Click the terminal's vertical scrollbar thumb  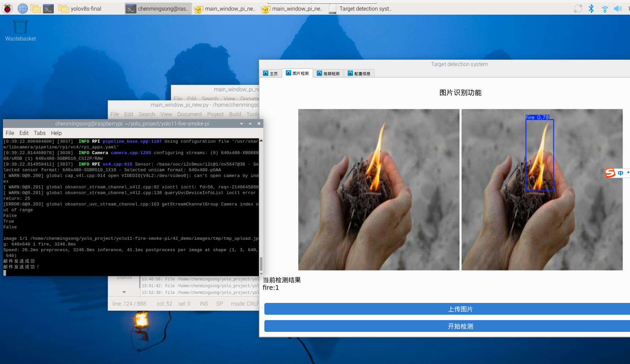261,264
